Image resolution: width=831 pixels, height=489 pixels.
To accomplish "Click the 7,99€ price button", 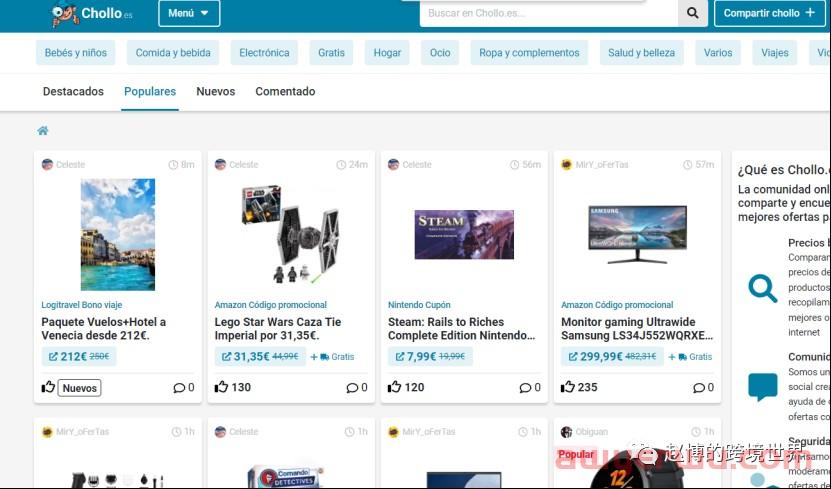I will (x=430, y=357).
